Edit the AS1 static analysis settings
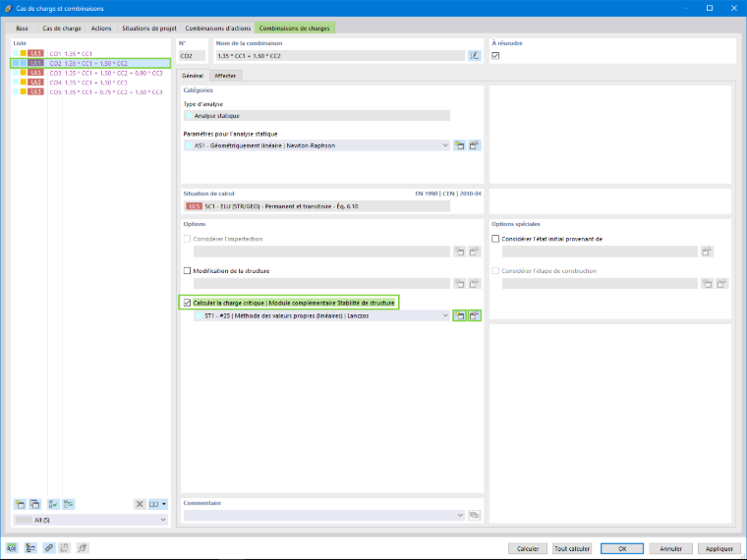The width and height of the screenshot is (747, 560). tap(474, 145)
